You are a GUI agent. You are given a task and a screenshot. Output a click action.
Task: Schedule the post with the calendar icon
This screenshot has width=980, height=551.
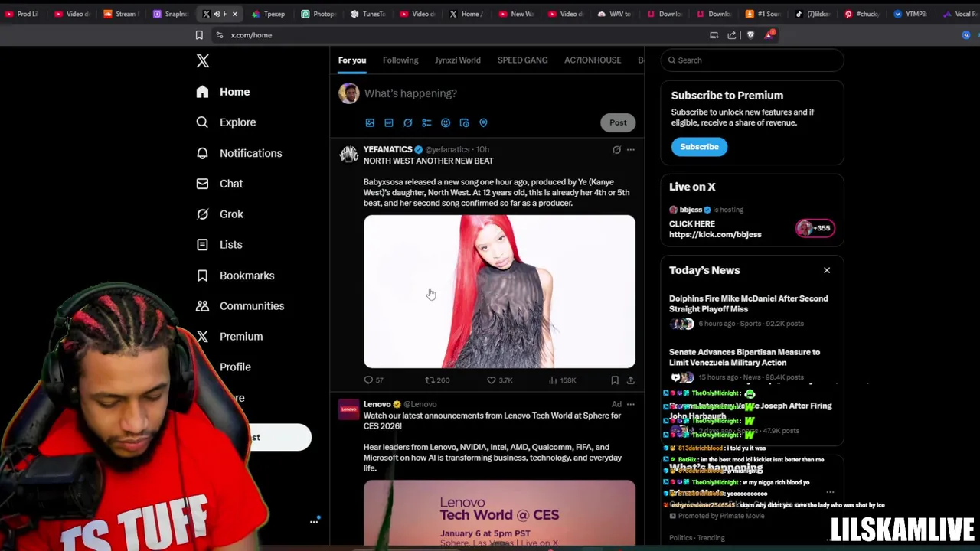[464, 122]
